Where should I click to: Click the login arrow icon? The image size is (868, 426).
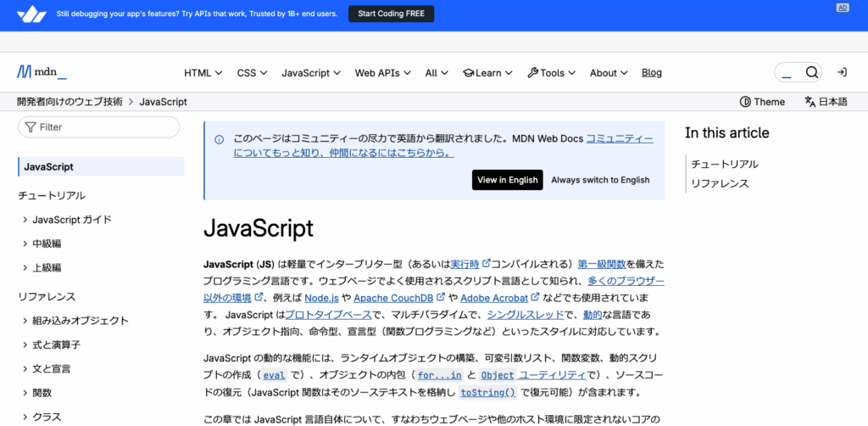842,72
